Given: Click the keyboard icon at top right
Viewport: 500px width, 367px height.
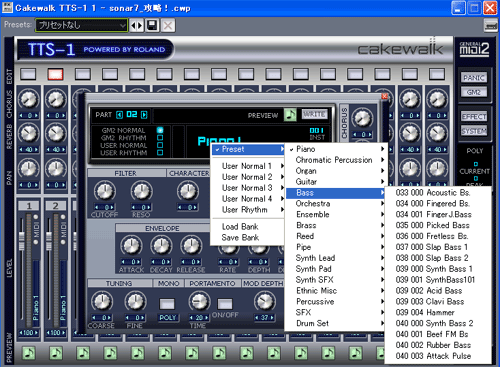Looking at the screenshot, I should pos(490,25).
